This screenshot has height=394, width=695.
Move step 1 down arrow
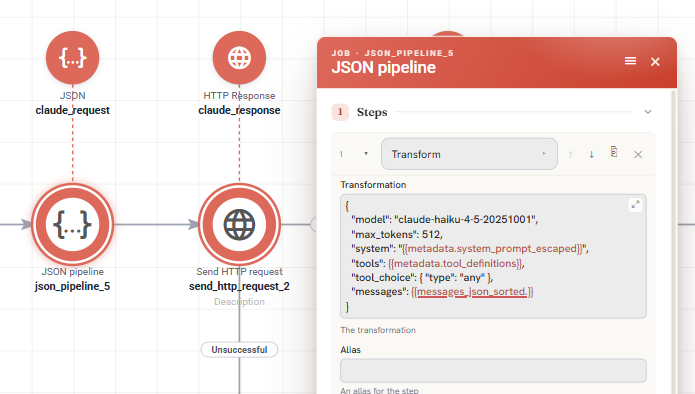[591, 154]
